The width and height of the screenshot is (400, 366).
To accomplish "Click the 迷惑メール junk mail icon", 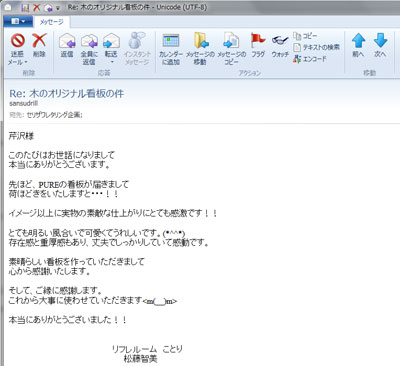I will (x=18, y=41).
